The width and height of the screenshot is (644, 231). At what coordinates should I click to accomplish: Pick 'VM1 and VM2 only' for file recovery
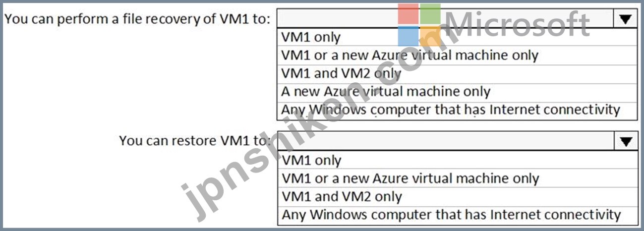[x=341, y=73]
